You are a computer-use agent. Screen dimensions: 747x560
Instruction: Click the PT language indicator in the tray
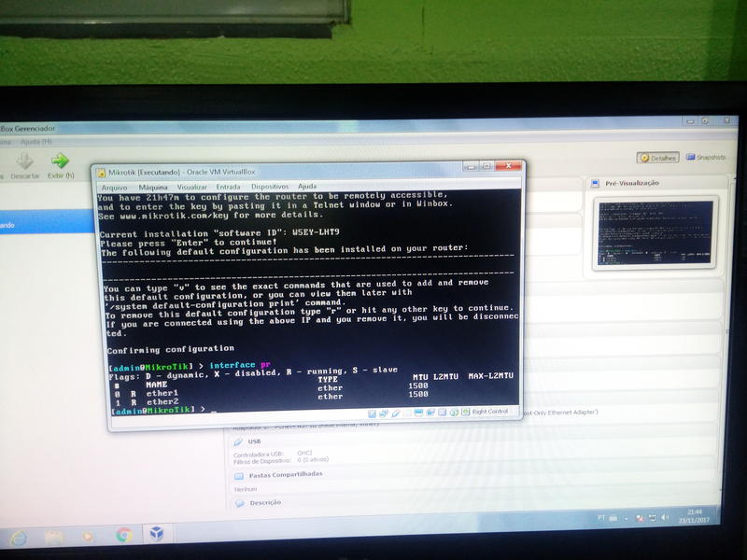(601, 517)
